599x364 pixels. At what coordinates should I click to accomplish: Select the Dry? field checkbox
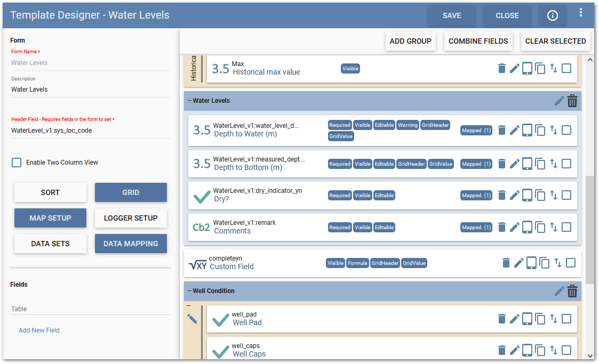pyautogui.click(x=566, y=195)
